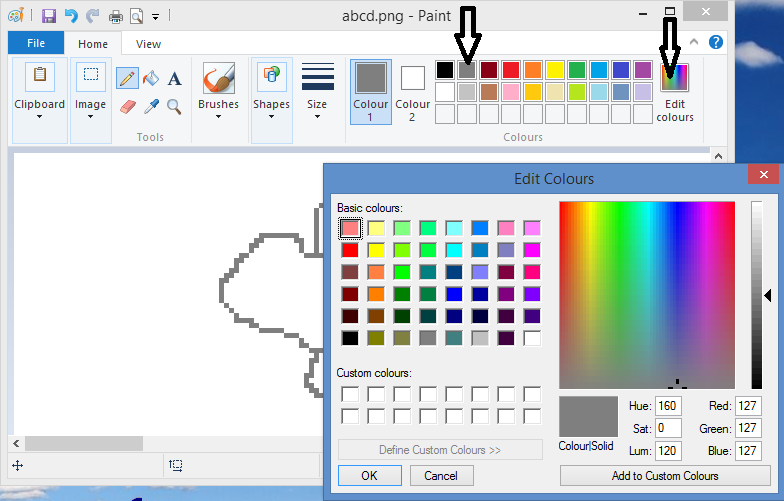Select the Colour picker eyedropper tool

[x=151, y=106]
